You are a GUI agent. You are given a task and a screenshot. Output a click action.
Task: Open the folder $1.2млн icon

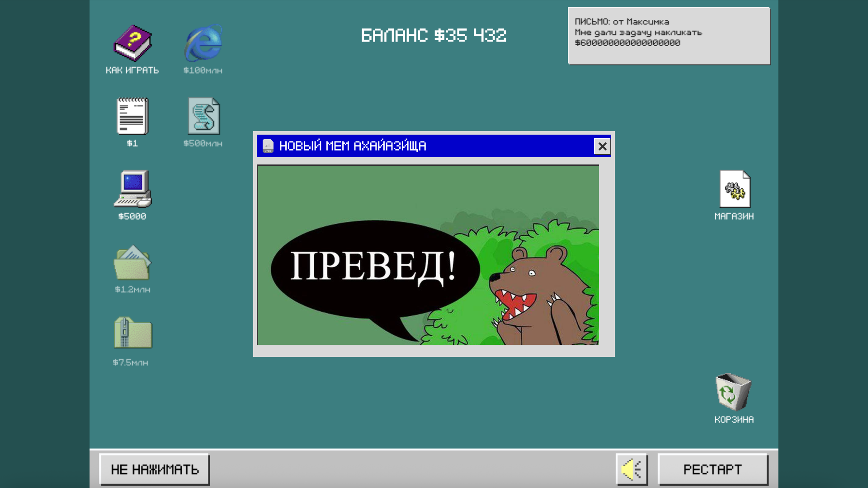[x=132, y=263]
